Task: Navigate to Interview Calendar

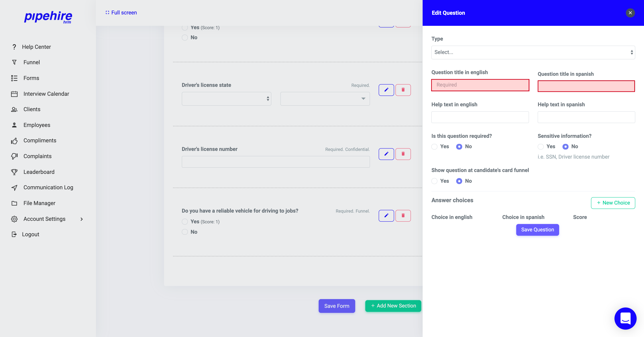Action: [46, 94]
